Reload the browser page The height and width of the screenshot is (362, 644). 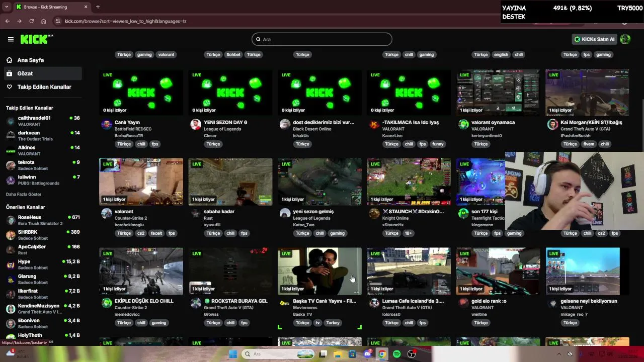31,21
